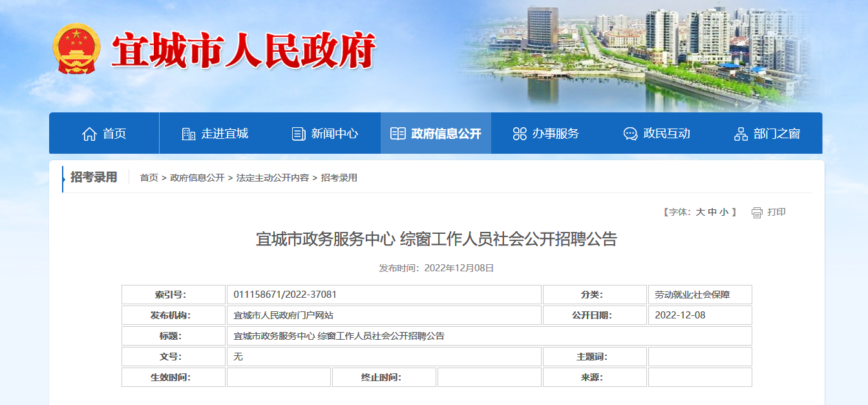Set font size to small (小)

point(723,212)
